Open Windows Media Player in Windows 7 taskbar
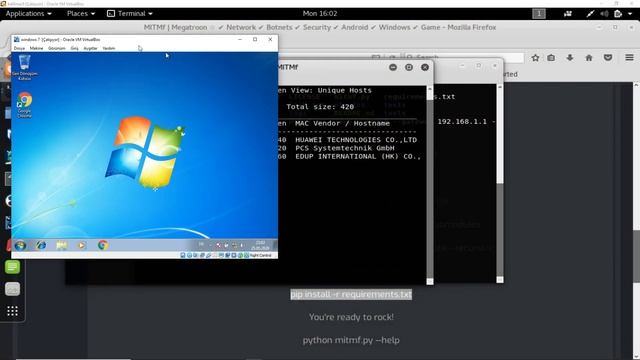The image size is (640, 360). pyautogui.click(x=82, y=245)
